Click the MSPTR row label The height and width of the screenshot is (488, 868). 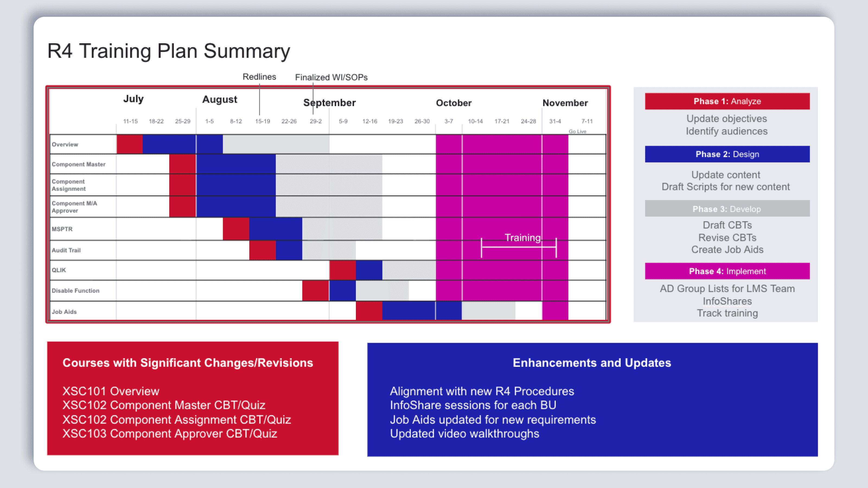click(62, 229)
